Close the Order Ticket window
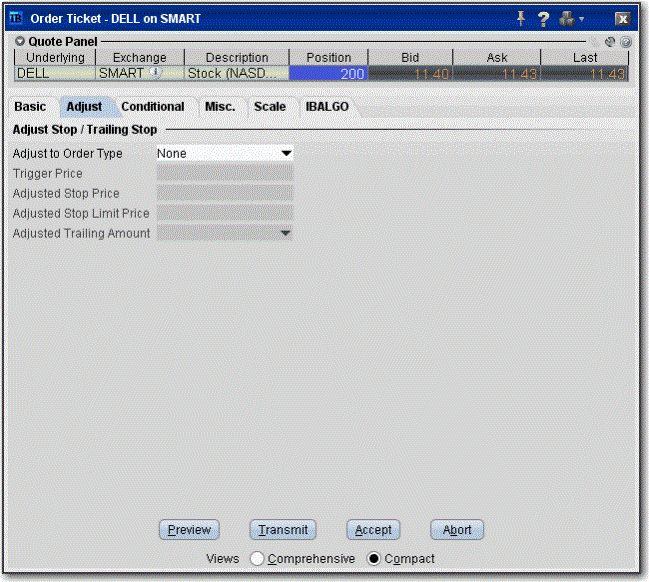The width and height of the screenshot is (649, 582). [622, 18]
